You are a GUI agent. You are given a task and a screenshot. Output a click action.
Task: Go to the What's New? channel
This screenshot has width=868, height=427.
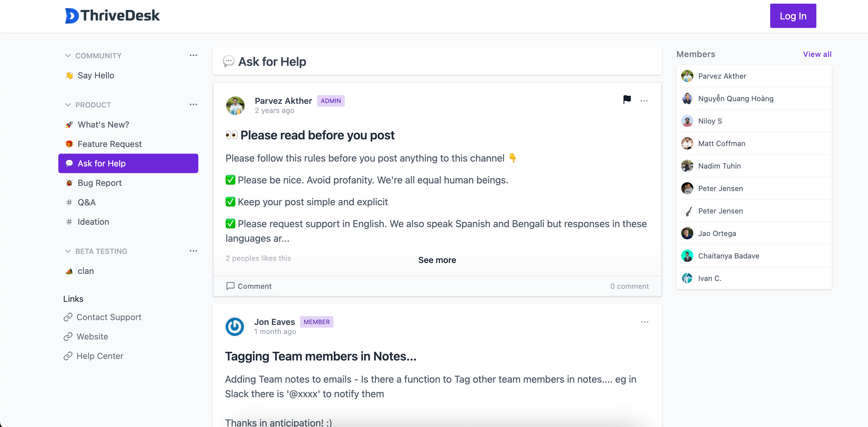click(x=128, y=124)
